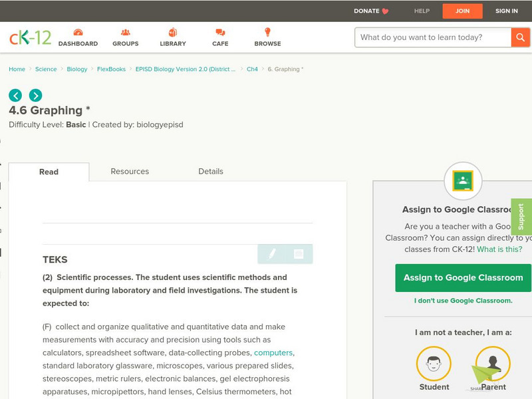Switch to the Resources tab
532x399 pixels.
130,172
